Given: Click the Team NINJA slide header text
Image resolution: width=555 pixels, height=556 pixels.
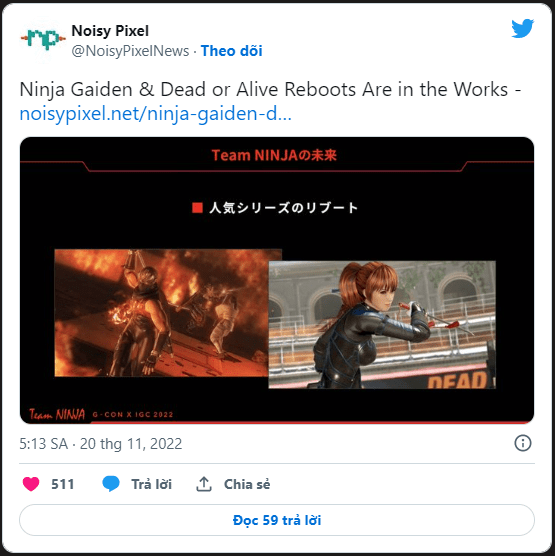Looking at the screenshot, I should (274, 155).
